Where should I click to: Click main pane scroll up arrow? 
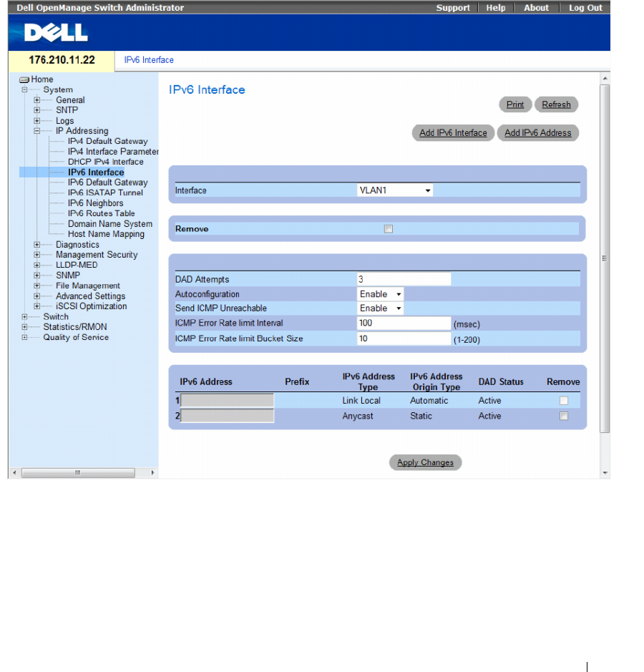605,79
